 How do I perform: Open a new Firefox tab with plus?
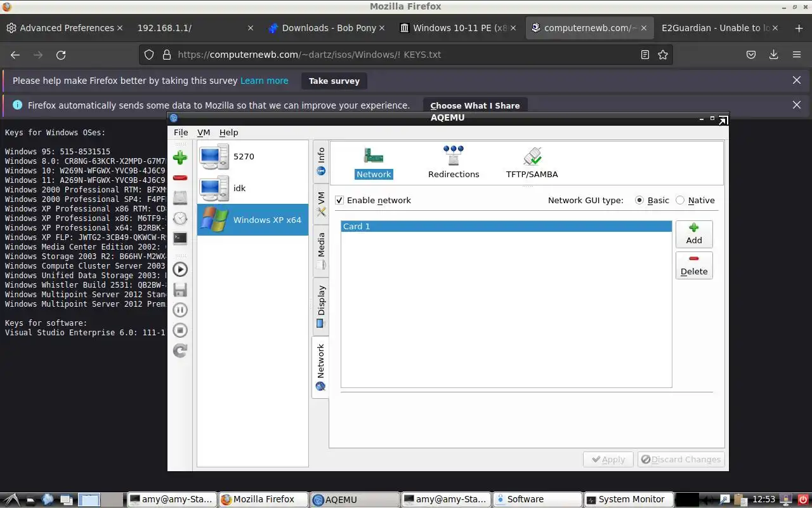(x=799, y=28)
